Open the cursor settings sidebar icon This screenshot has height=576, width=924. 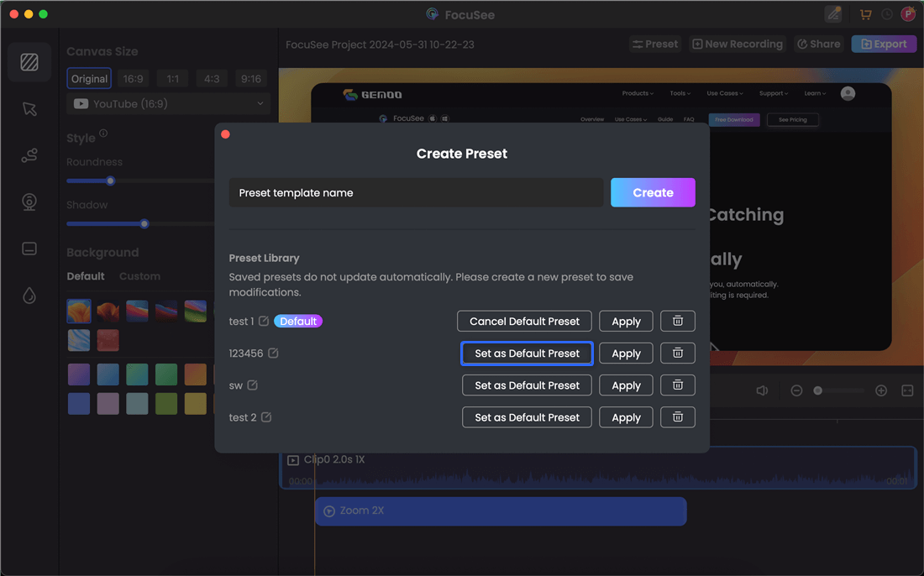tap(29, 109)
